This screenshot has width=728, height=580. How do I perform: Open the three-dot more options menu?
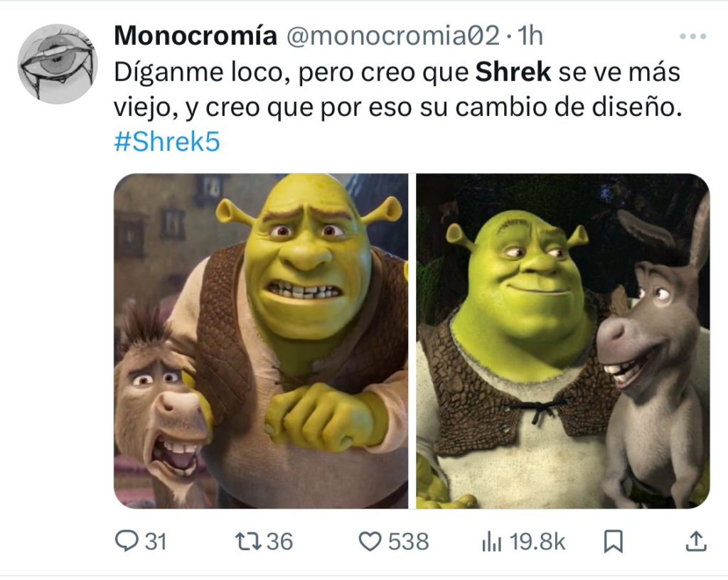692,36
